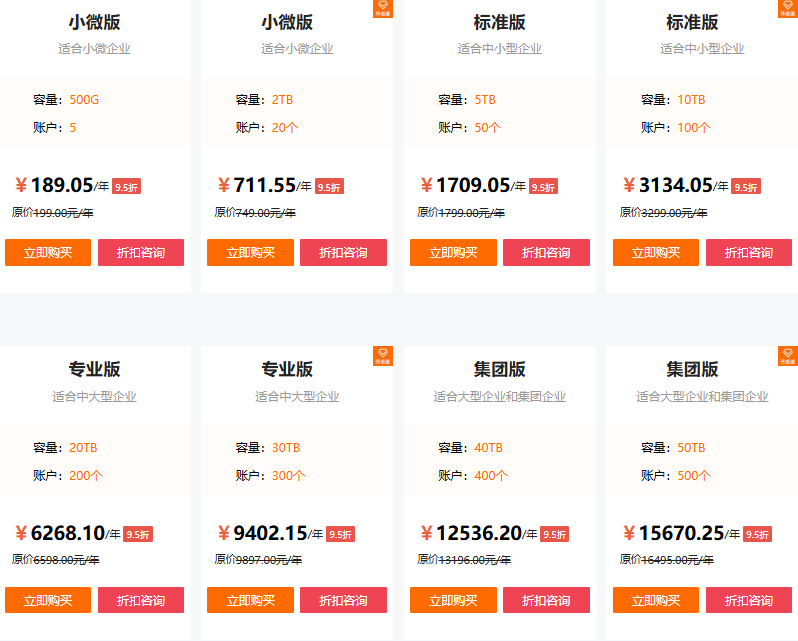The height and width of the screenshot is (641, 798).
Task: Click the 9.5折 tag beside ¥9402.15
Action: 340,535
